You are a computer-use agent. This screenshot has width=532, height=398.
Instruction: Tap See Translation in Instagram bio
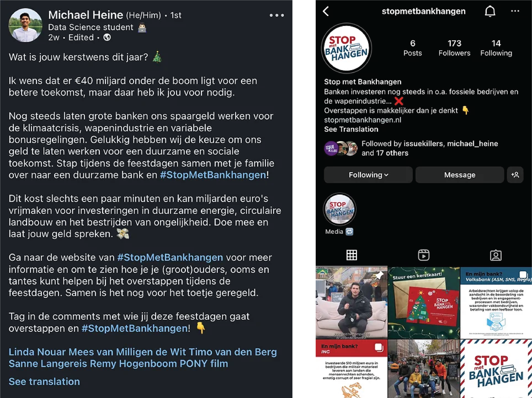[x=351, y=129]
